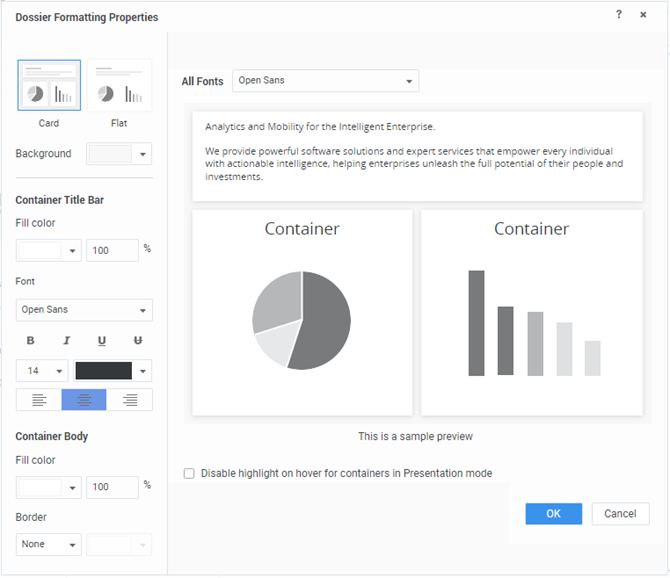Toggle strikethrough for container title font
Screen dimensions: 670x578
pyautogui.click(x=138, y=341)
